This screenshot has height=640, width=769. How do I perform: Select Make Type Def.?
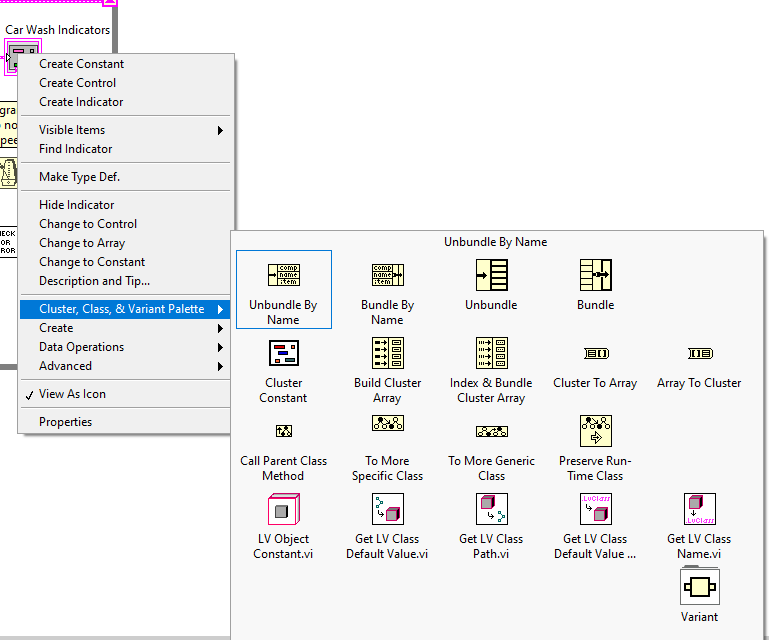126,177
